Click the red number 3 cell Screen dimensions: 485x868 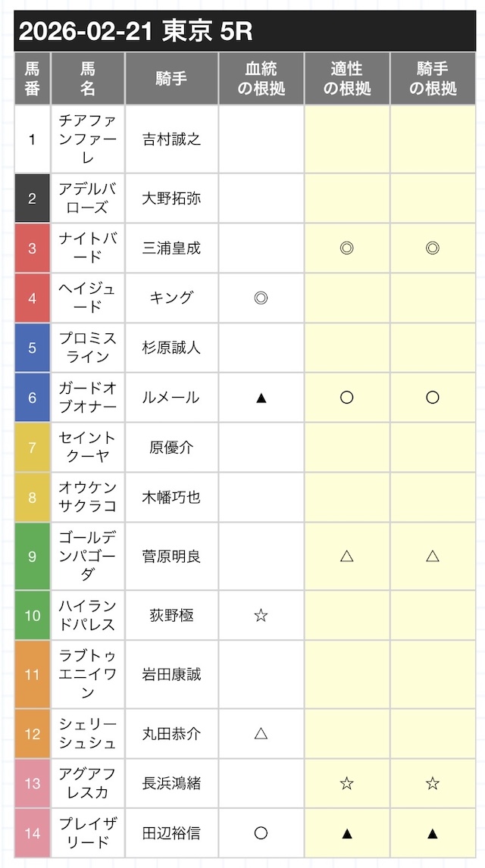pos(32,248)
